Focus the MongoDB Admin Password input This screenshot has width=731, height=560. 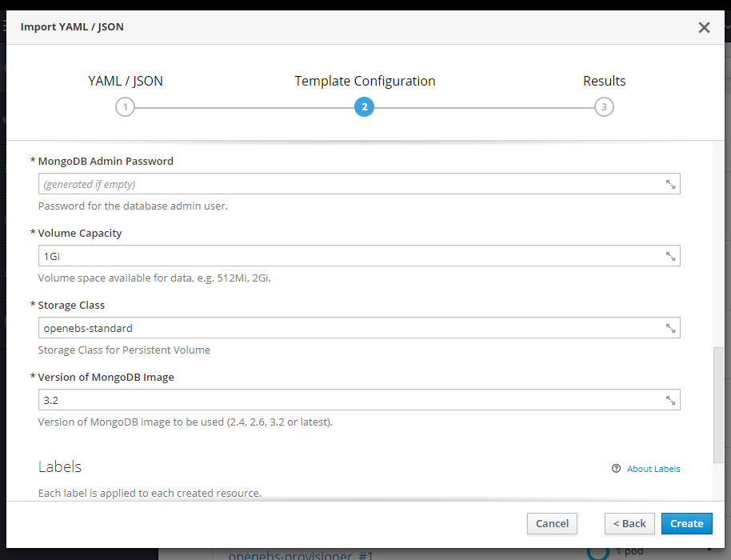(x=359, y=184)
